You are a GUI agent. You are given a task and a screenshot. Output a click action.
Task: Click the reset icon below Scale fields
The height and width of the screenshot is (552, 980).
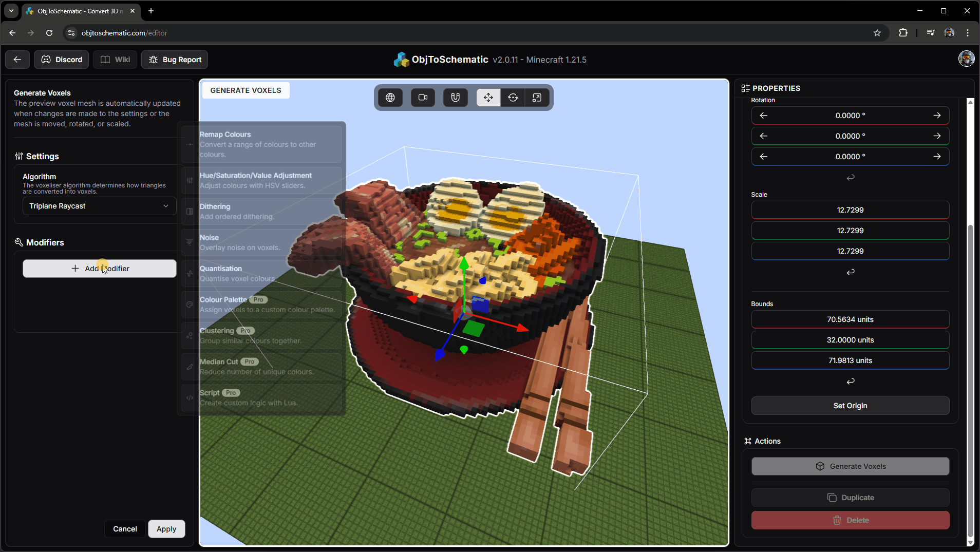(x=851, y=272)
